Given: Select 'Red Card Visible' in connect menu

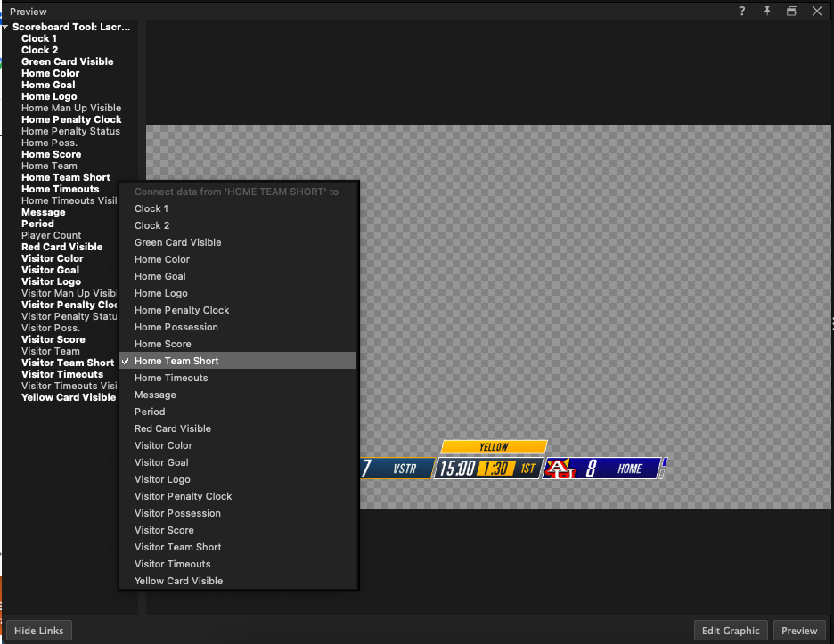Looking at the screenshot, I should pyautogui.click(x=238, y=428).
